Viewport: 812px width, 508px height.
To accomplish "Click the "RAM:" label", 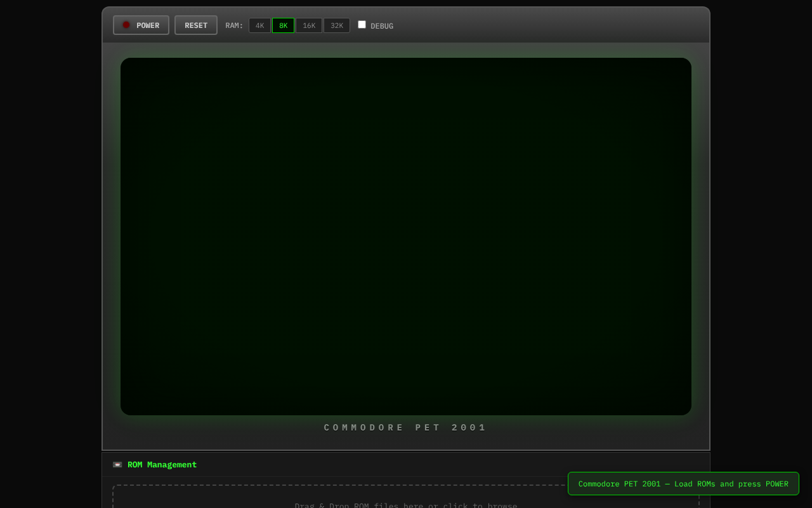I will pos(234,25).
